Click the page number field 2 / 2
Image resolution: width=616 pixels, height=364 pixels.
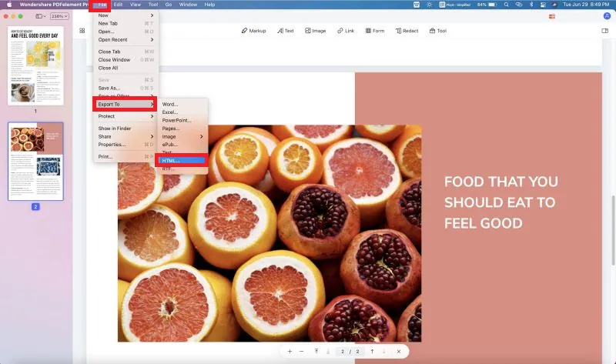[350, 352]
